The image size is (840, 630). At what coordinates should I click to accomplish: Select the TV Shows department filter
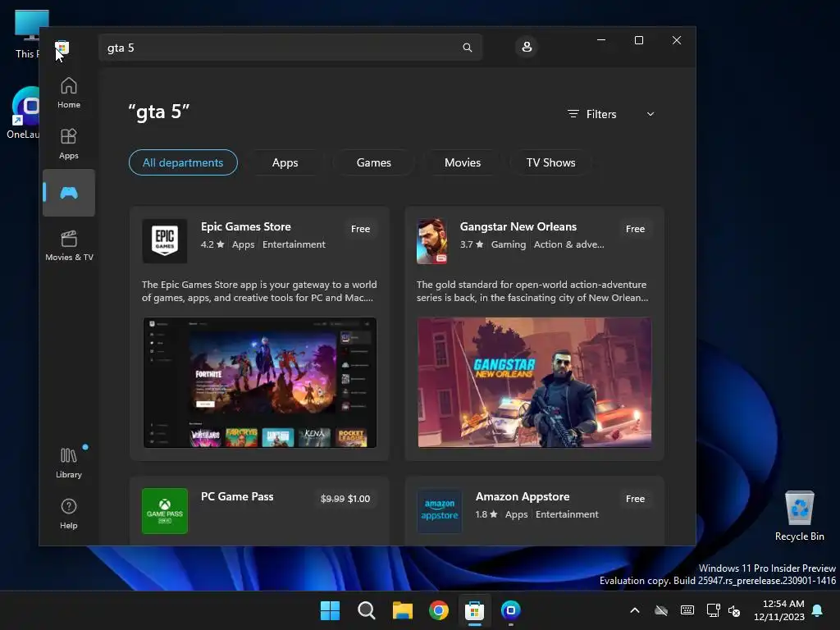click(x=550, y=162)
